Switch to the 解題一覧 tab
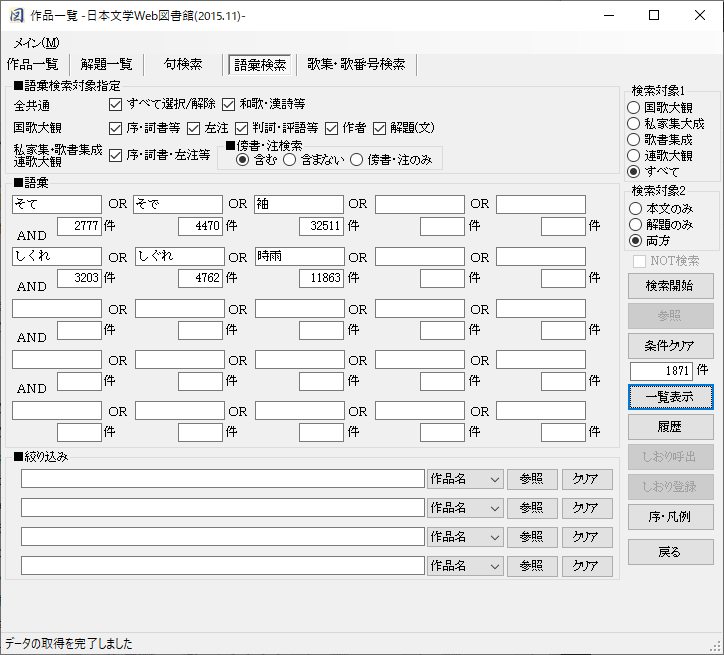 pyautogui.click(x=107, y=64)
